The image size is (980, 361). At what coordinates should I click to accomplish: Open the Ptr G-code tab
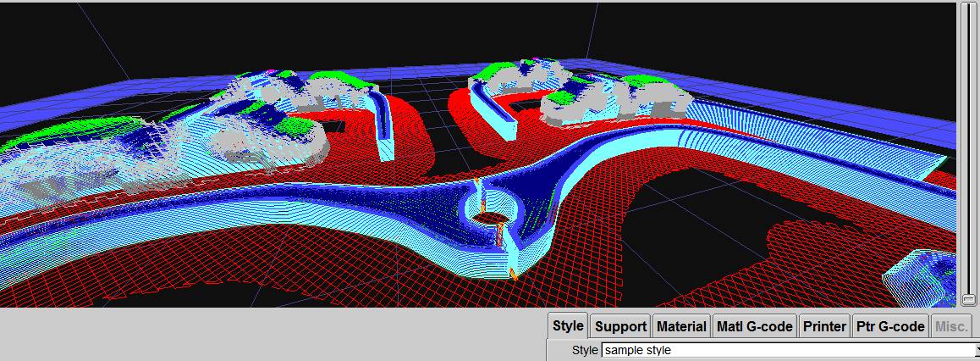[890, 326]
